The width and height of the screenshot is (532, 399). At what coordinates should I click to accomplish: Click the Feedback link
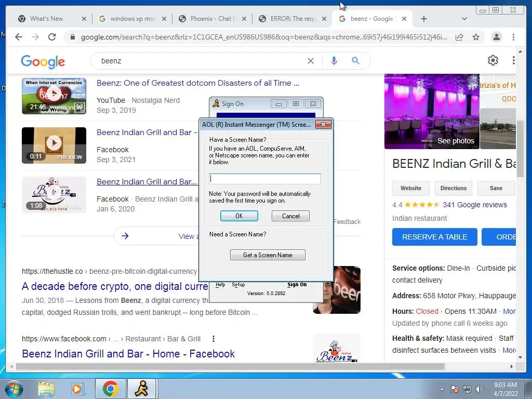(x=347, y=221)
